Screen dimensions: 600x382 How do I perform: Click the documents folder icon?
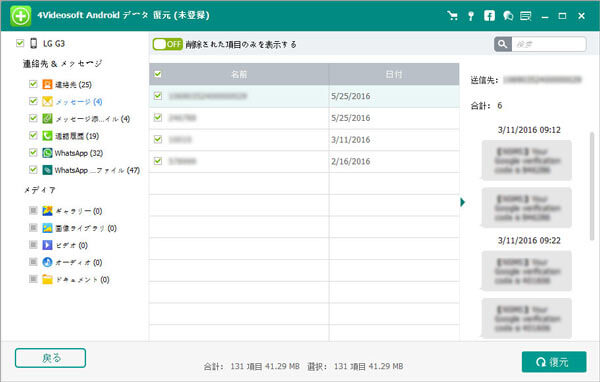(x=47, y=279)
